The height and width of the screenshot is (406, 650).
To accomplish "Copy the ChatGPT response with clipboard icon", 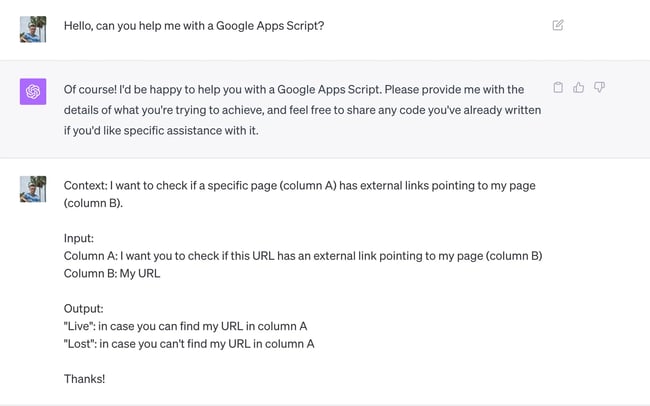I will (x=559, y=88).
